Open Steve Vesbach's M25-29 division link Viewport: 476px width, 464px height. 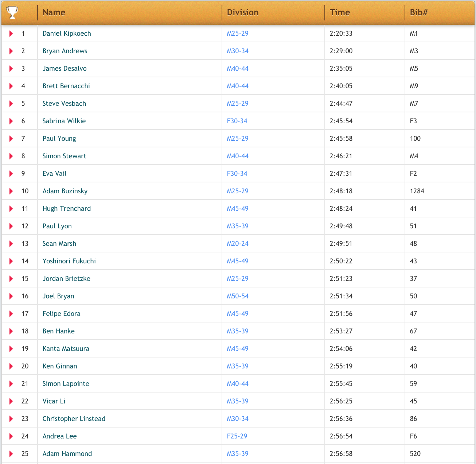point(238,104)
